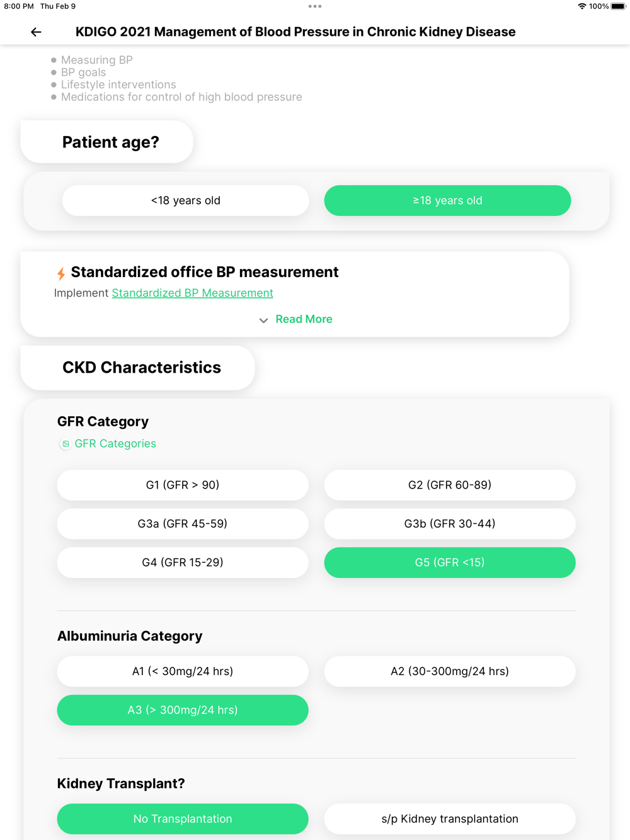Select the ≥18 years old option
The image size is (630, 840).
pyautogui.click(x=447, y=200)
